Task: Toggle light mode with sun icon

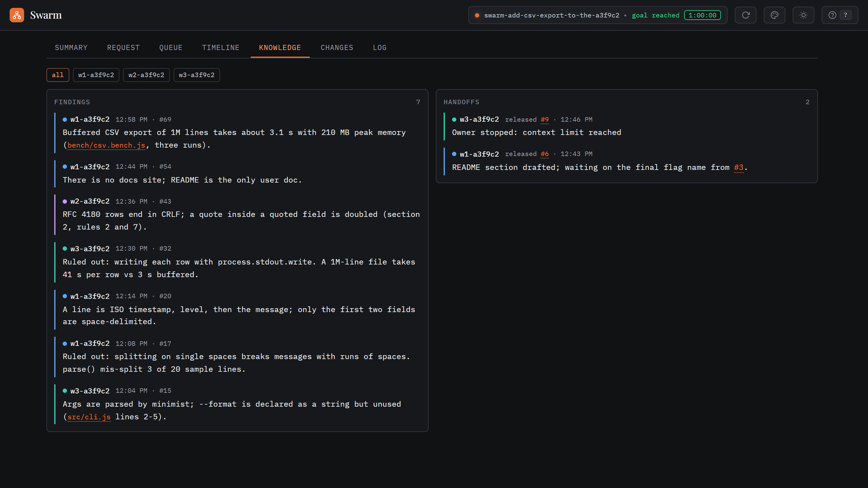Action: pyautogui.click(x=803, y=15)
